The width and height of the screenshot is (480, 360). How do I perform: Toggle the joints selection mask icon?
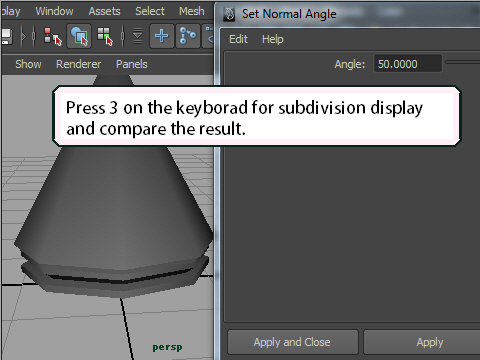(x=188, y=36)
